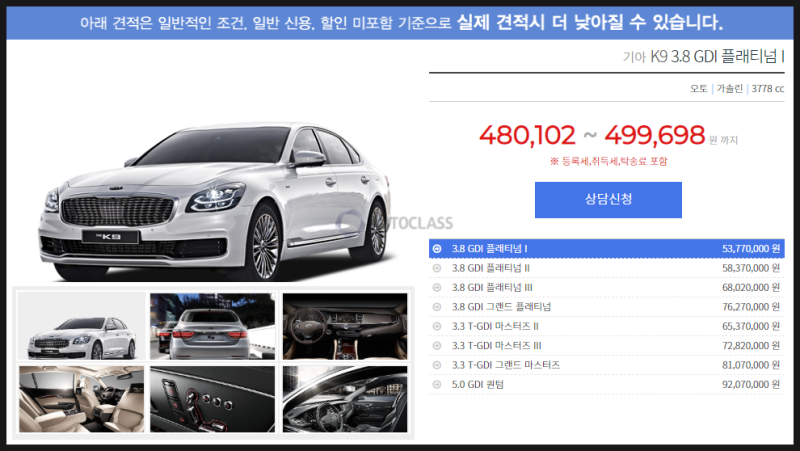Select radio for 3.8 GDI 그랜드 플래티넘
The image size is (800, 451).
437,307
